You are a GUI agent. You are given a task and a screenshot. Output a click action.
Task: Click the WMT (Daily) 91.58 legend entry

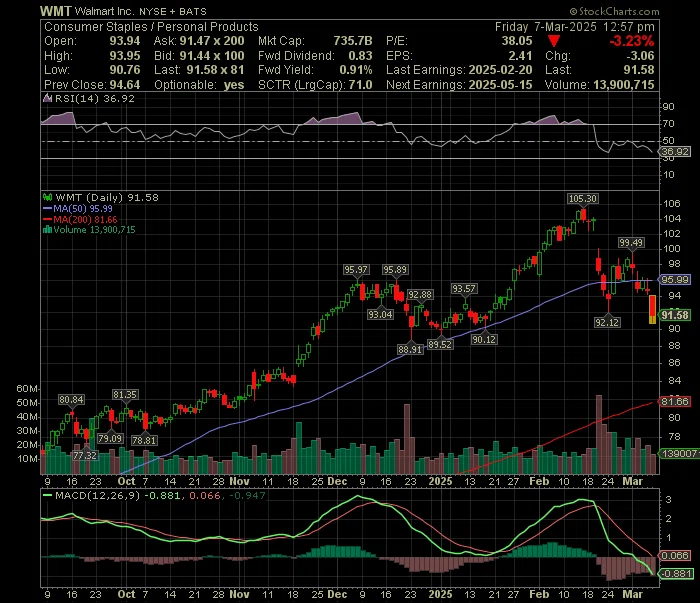[x=107, y=197]
